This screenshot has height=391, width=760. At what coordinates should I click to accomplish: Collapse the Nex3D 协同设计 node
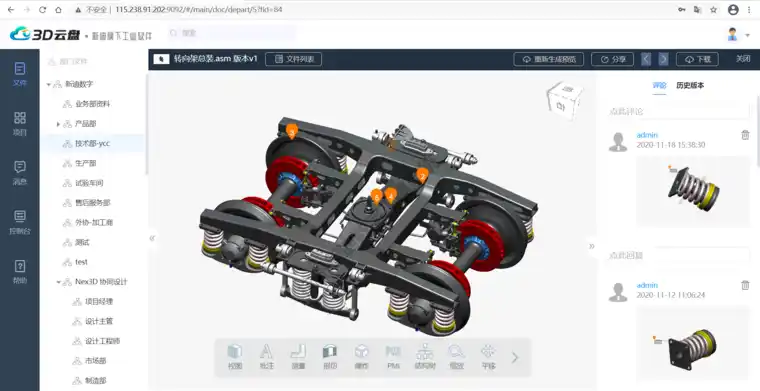pyautogui.click(x=58, y=282)
